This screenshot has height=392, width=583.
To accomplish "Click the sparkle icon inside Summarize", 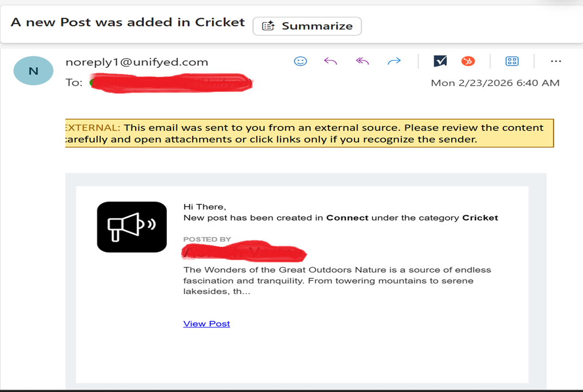I will pos(268,26).
